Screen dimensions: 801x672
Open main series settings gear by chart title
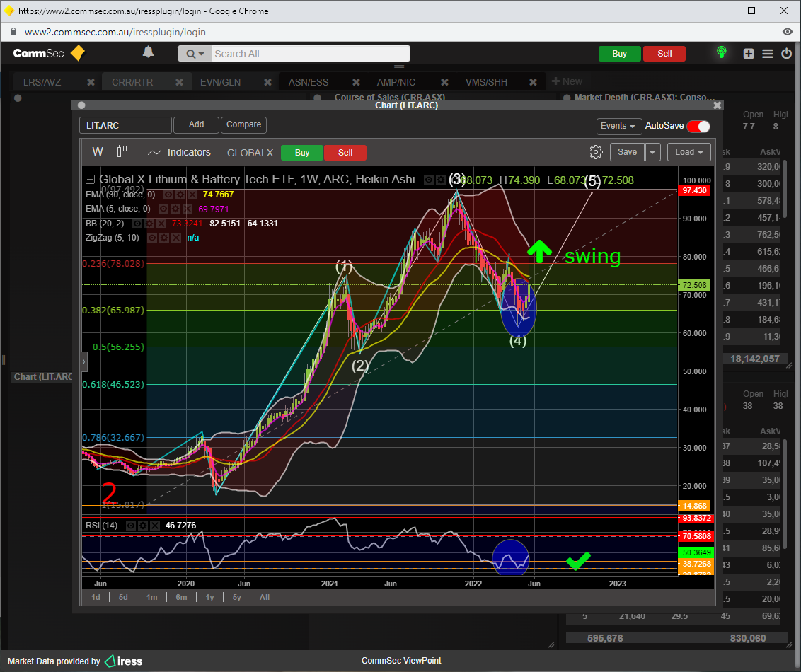click(440, 180)
